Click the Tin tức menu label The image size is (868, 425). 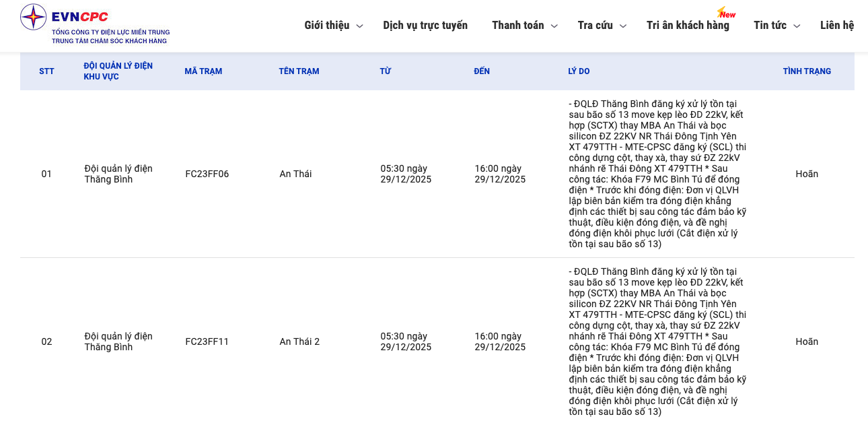(770, 26)
